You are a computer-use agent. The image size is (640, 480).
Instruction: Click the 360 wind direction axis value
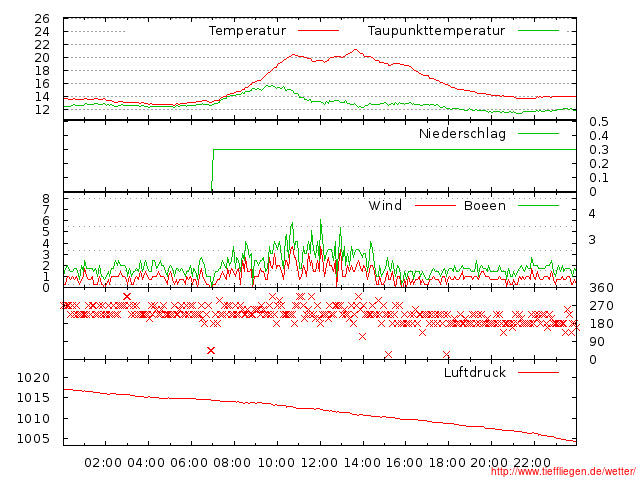[601, 288]
